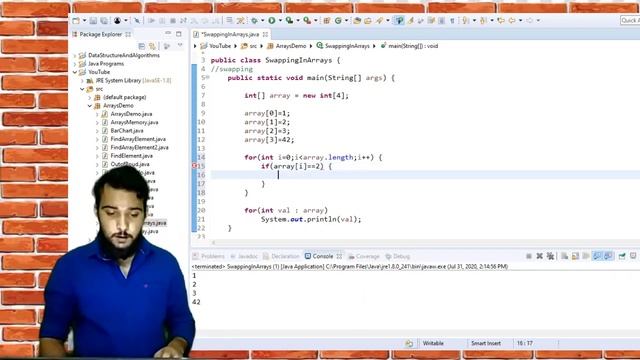Toggle Link with Editor in Package Explorer
The image size is (640, 360).
(152, 46)
